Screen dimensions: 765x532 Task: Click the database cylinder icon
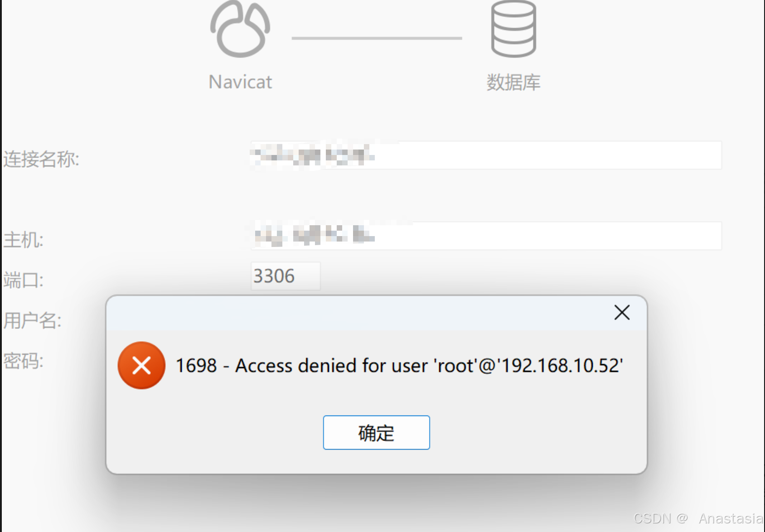pos(513,29)
